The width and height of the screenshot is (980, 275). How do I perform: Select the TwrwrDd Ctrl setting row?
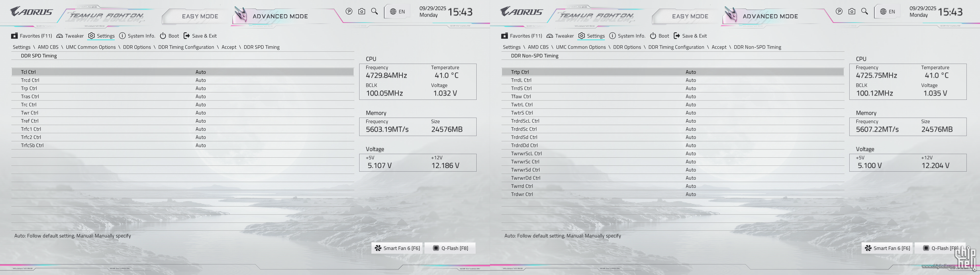525,178
